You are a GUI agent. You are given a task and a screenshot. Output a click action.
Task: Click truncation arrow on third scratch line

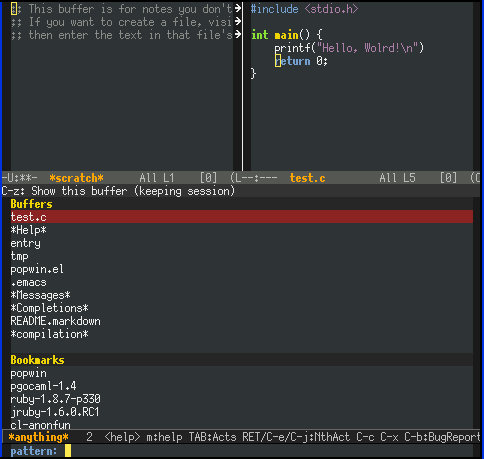(238, 34)
